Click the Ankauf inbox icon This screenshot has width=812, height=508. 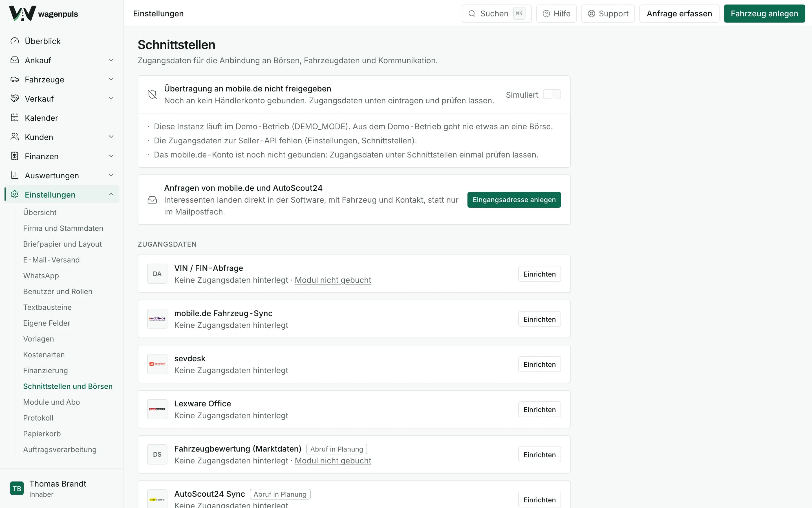pos(15,60)
